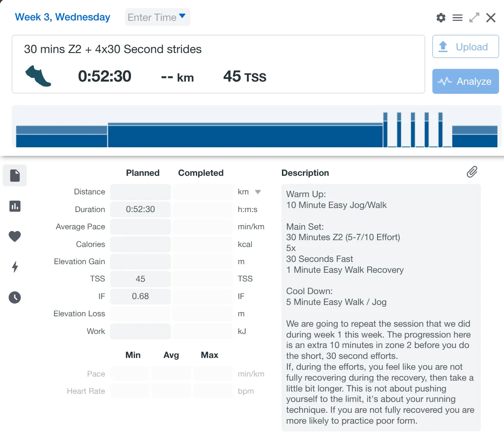This screenshot has width=504, height=435.
Task: Open the hamburger menu icon
Action: click(x=457, y=18)
